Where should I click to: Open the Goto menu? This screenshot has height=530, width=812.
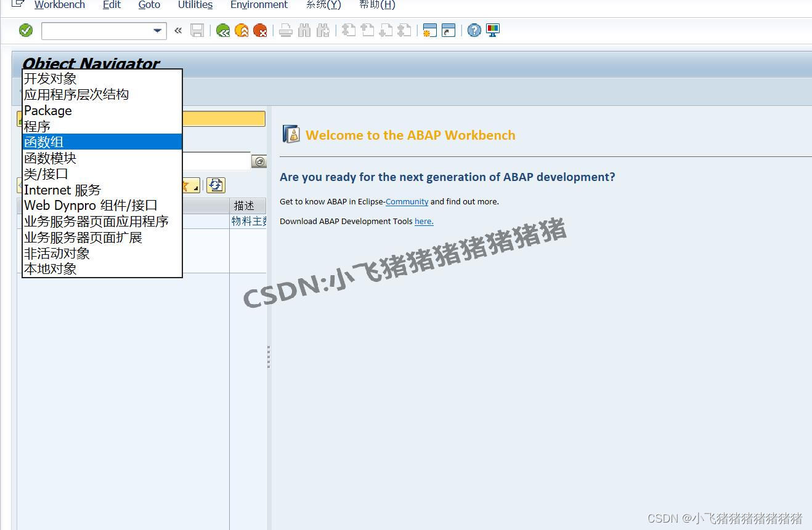pyautogui.click(x=149, y=5)
